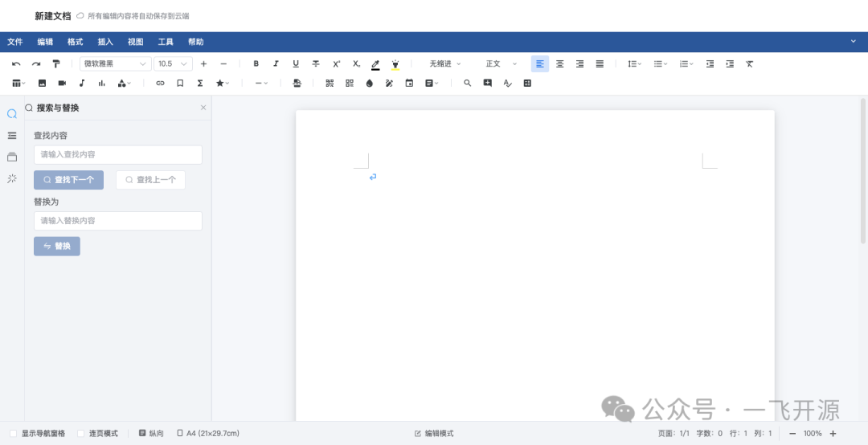Click the add comment icon
Image resolution: width=868 pixels, height=445 pixels.
(x=487, y=84)
